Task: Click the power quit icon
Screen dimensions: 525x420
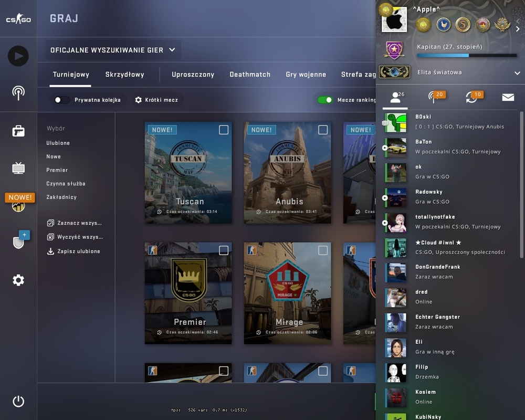Action: tap(18, 401)
